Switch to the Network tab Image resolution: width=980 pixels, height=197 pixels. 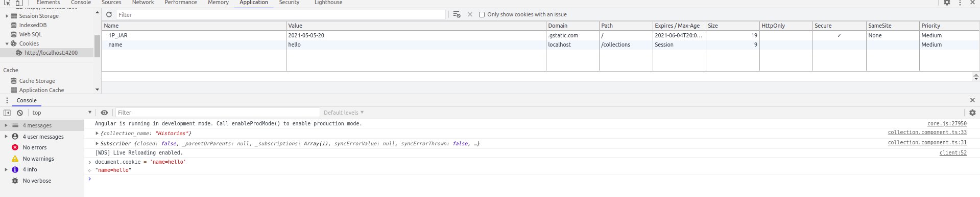point(143,3)
